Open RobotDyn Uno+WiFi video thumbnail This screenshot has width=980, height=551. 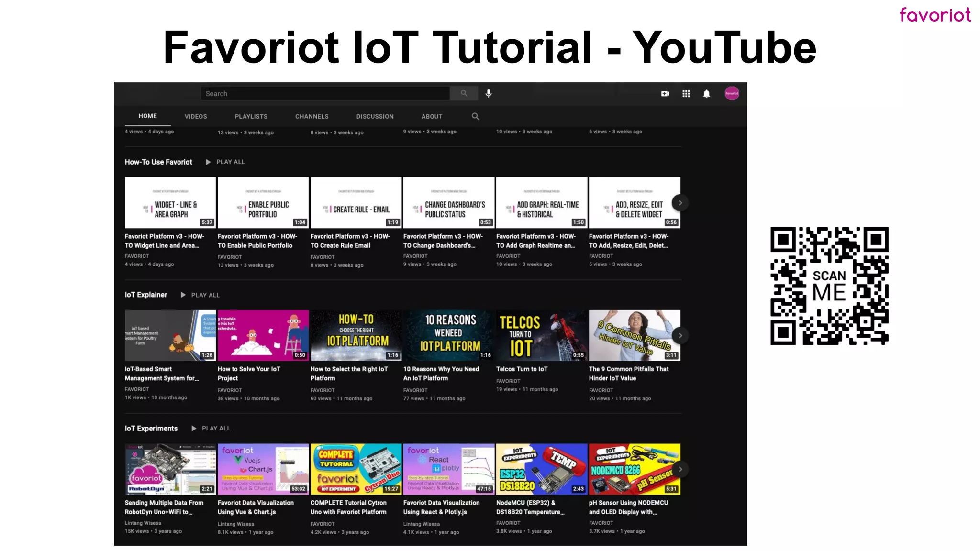[170, 469]
